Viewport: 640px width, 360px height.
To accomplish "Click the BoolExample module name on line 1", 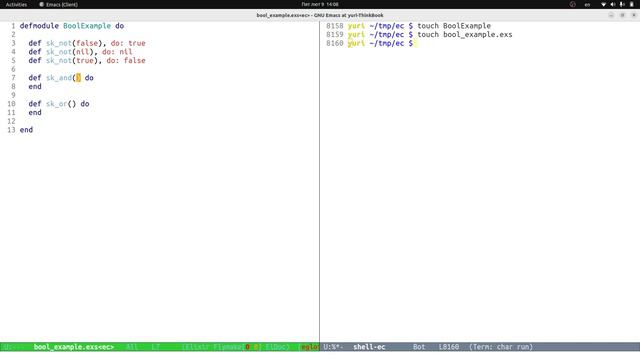I will [87, 26].
